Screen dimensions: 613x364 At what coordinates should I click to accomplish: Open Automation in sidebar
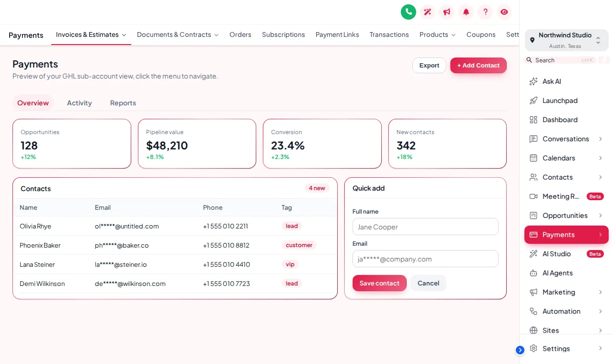click(x=567, y=311)
